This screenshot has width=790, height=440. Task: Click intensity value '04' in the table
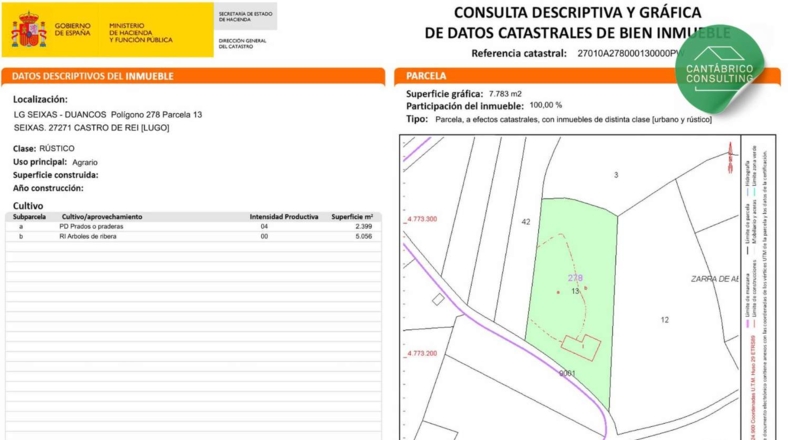[x=265, y=227]
